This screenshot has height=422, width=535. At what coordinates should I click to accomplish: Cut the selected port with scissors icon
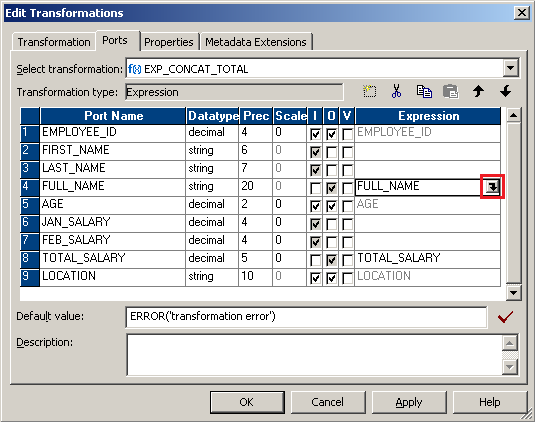[396, 91]
